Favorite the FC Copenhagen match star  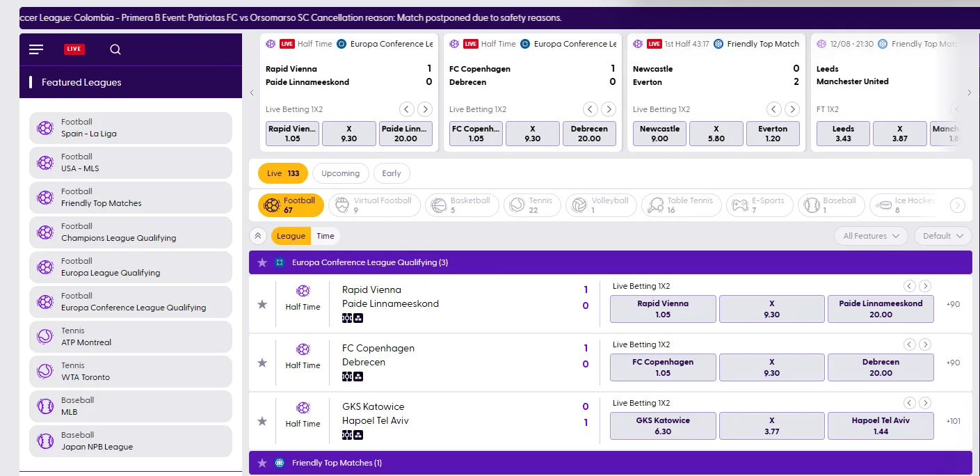pos(262,363)
